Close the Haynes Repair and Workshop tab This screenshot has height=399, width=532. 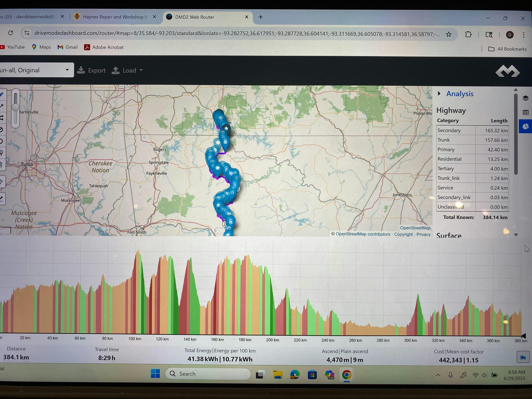(154, 17)
